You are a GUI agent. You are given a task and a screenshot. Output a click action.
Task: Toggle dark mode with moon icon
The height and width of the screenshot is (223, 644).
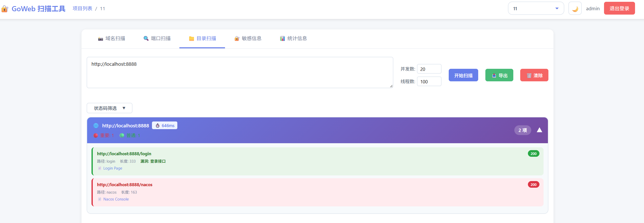pos(575,9)
